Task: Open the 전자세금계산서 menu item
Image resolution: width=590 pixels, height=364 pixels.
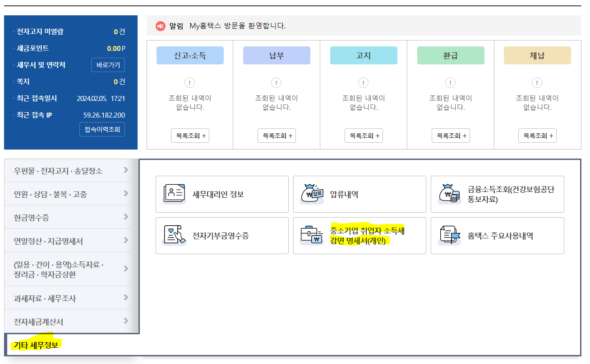Action: (x=71, y=322)
